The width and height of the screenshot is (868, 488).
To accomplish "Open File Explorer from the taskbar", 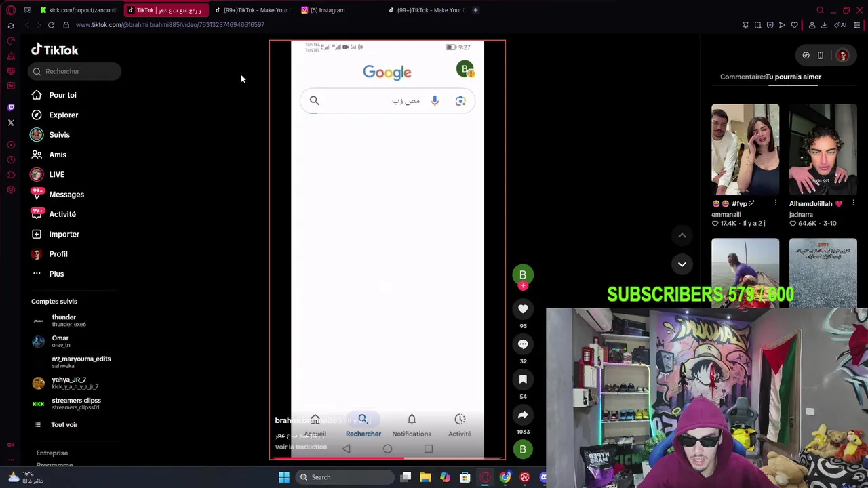I will click(425, 477).
